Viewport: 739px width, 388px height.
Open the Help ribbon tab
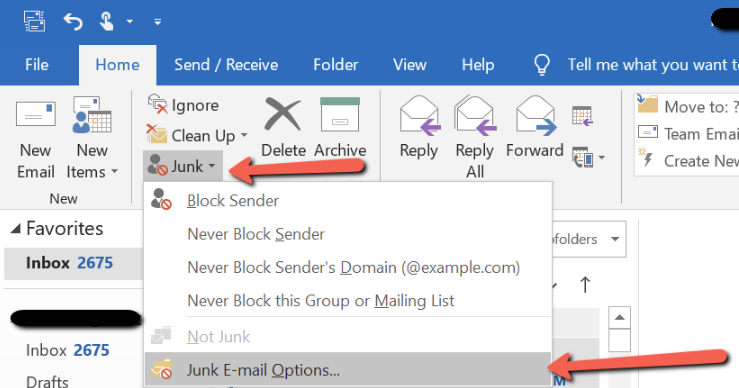478,65
